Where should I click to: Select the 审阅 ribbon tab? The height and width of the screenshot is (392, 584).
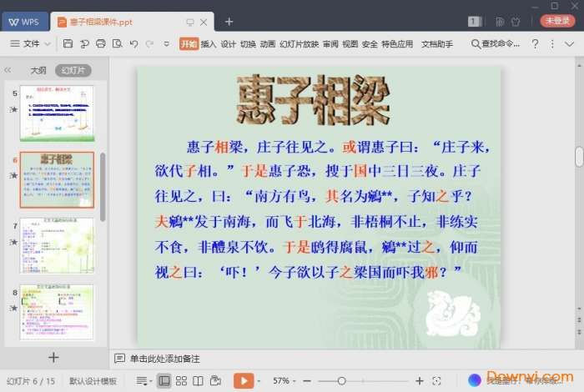pyautogui.click(x=330, y=44)
